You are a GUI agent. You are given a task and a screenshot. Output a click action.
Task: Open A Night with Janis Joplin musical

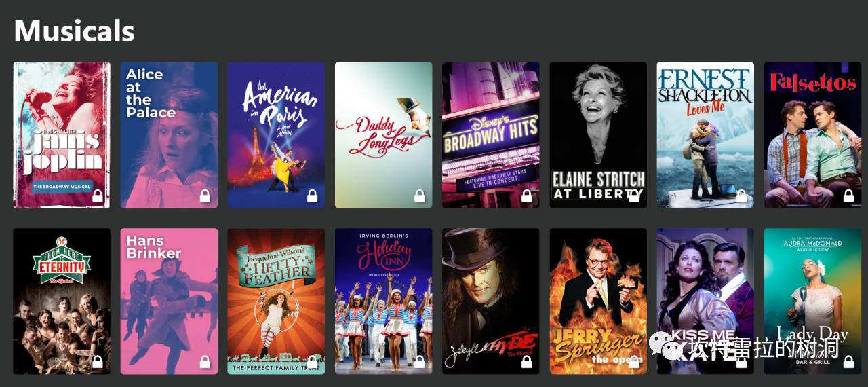pyautogui.click(x=62, y=135)
